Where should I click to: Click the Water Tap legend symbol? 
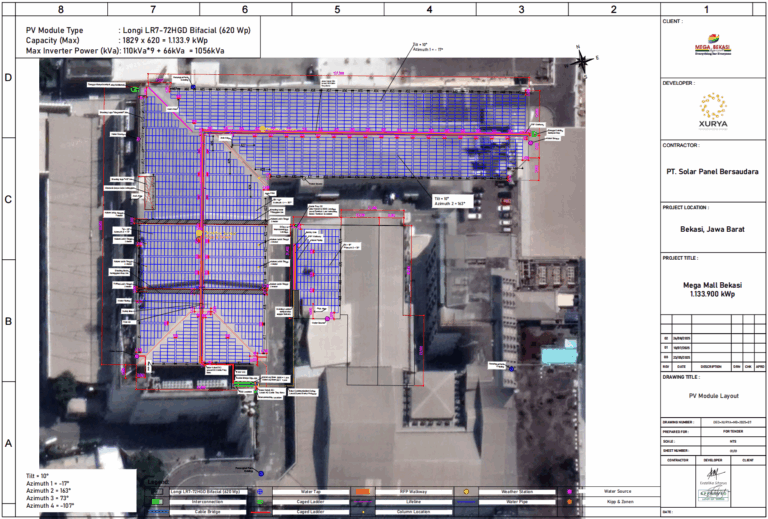[260, 492]
